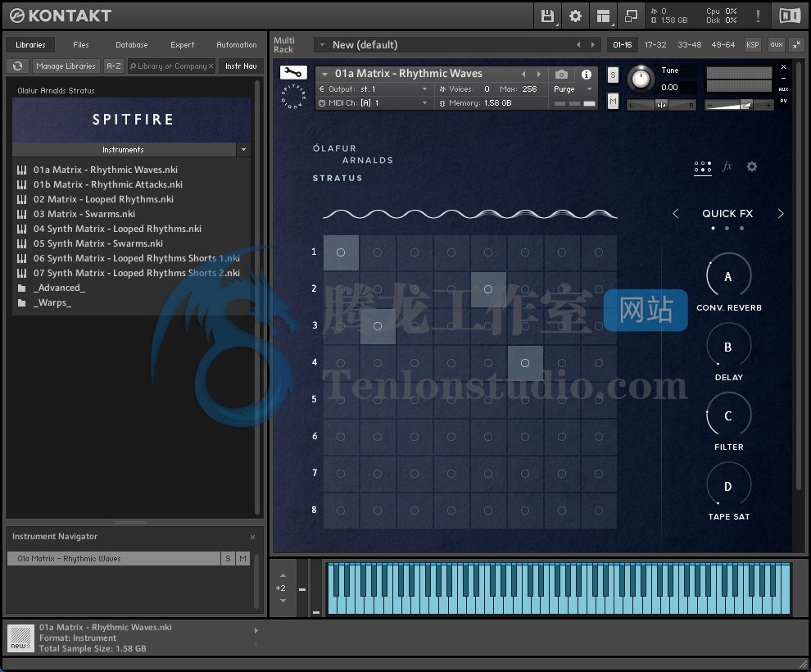
Task: Expand Instruments dropdown in library
Action: point(243,149)
